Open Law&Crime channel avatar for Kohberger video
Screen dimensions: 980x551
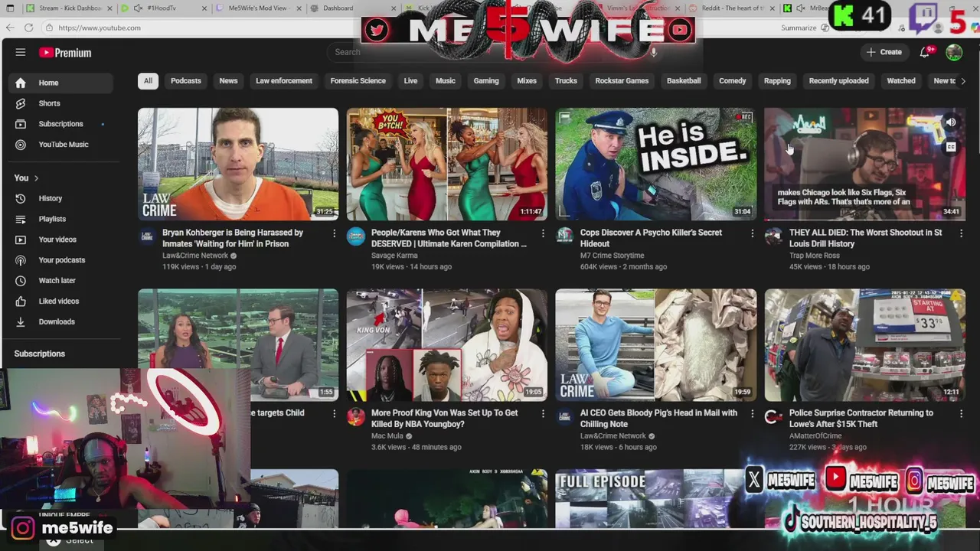coord(147,236)
